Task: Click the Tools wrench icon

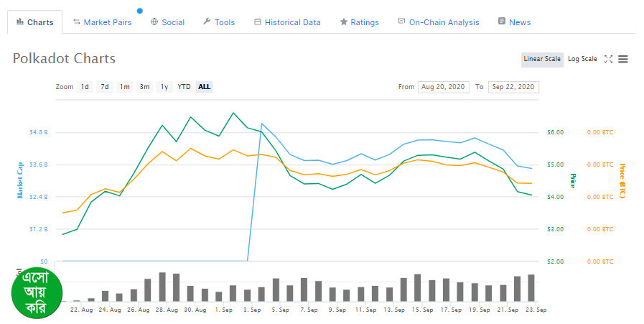Action: 207,22
